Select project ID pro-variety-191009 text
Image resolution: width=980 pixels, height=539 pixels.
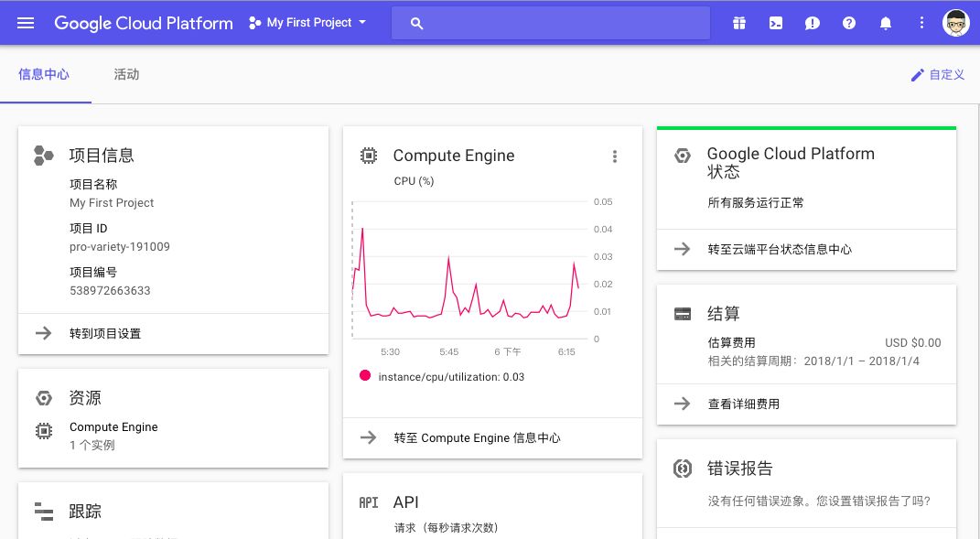click(119, 247)
